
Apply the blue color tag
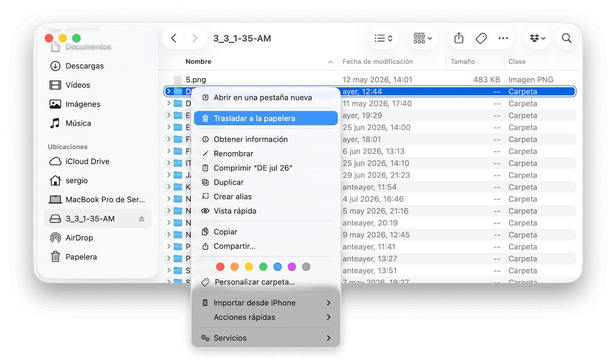pyautogui.click(x=278, y=267)
